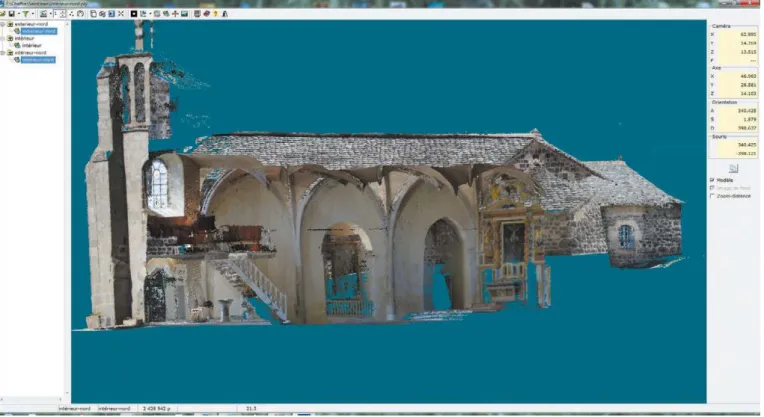Select the green filter funnel tool
This screenshot has height=417, width=764.
point(26,14)
